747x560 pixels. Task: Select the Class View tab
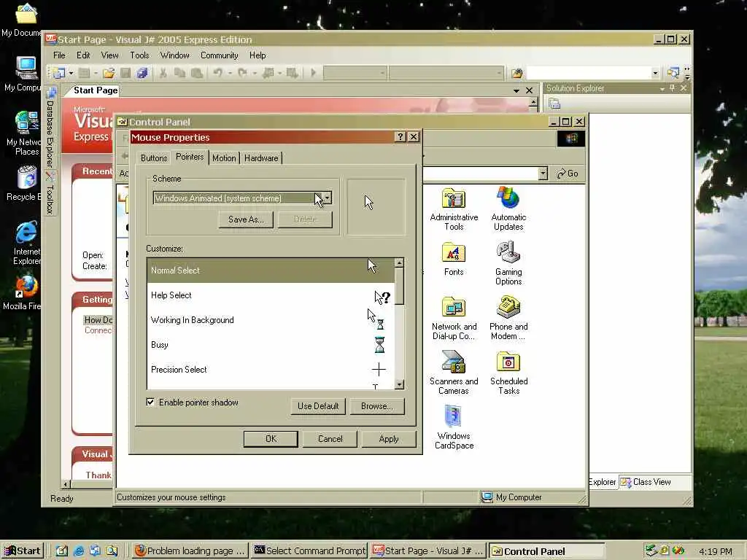[x=646, y=482]
